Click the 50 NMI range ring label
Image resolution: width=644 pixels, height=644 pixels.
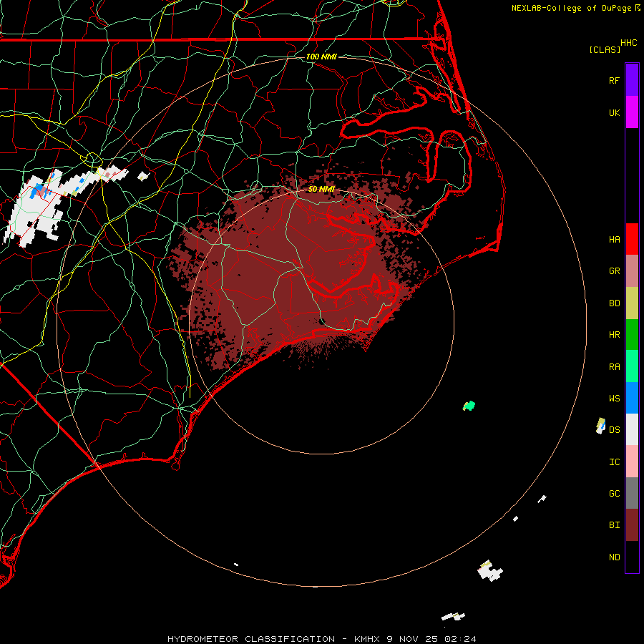[x=321, y=189]
